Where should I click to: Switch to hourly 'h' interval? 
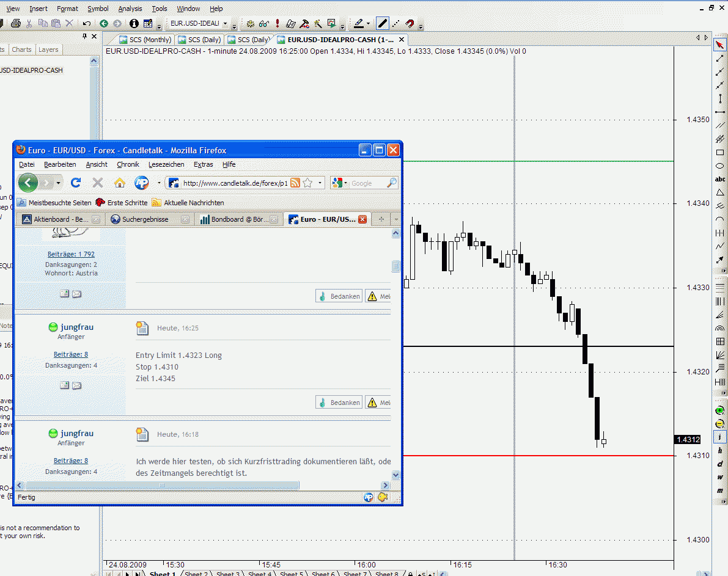coord(719,451)
